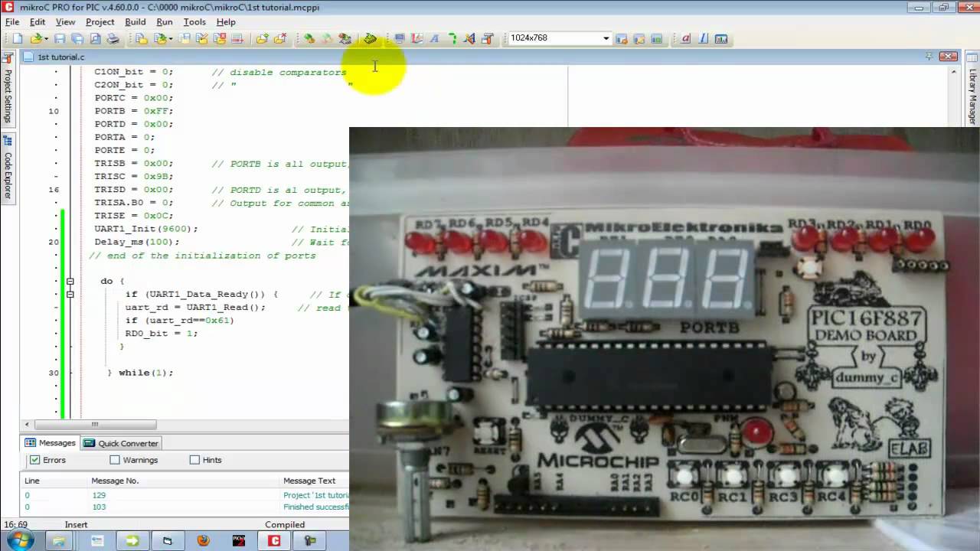Click the statistics chart toolbar icon
This screenshot has height=551, width=980.
point(721,38)
